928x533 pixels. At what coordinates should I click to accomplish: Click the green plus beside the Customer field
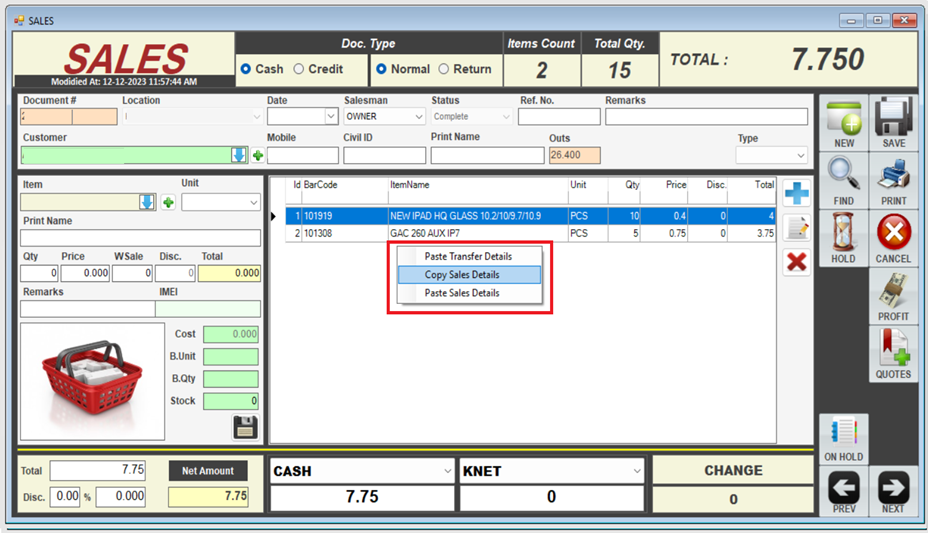tap(258, 156)
